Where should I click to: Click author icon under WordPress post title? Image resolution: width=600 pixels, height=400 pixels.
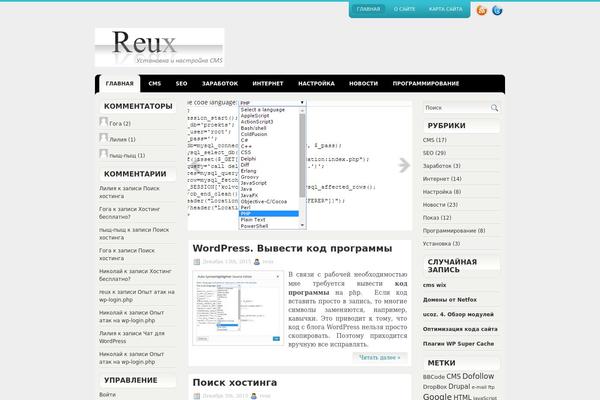[x=257, y=262]
